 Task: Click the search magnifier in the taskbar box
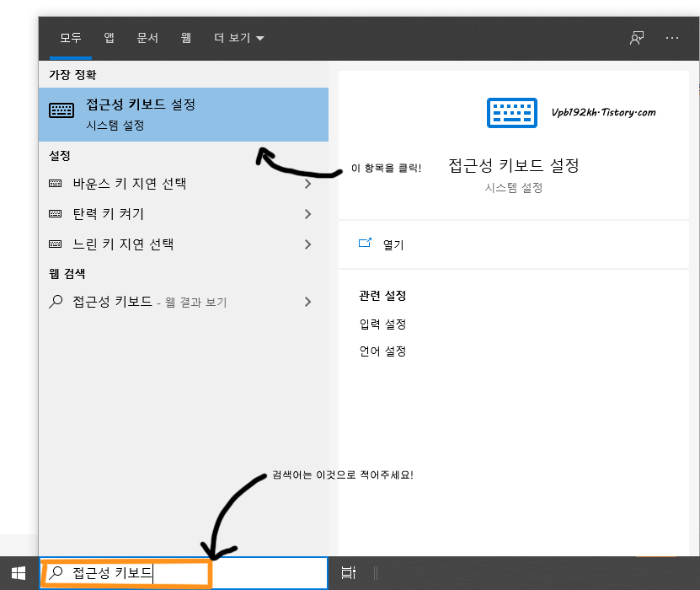tap(56, 572)
